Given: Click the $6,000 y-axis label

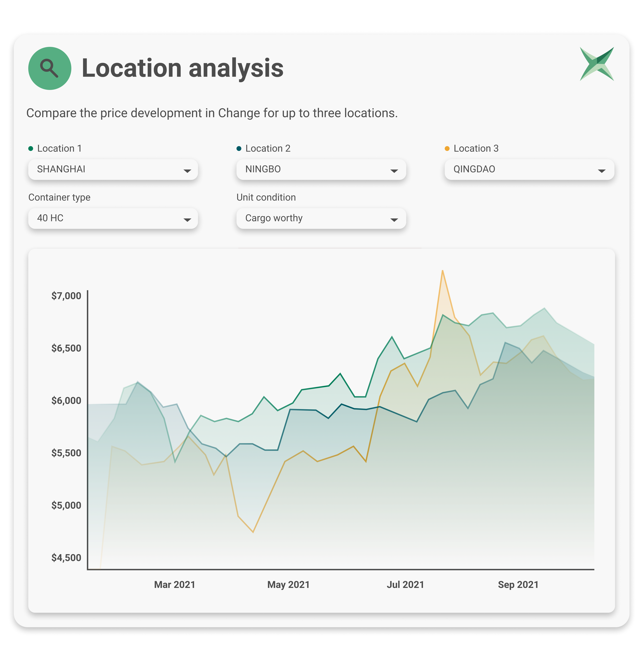Looking at the screenshot, I should point(66,401).
